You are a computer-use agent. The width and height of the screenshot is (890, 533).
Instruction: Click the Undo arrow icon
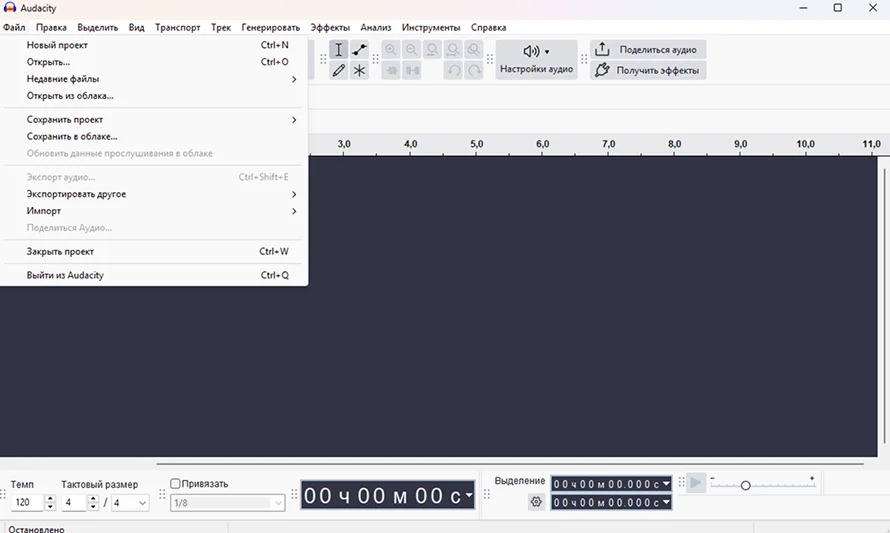tap(453, 71)
